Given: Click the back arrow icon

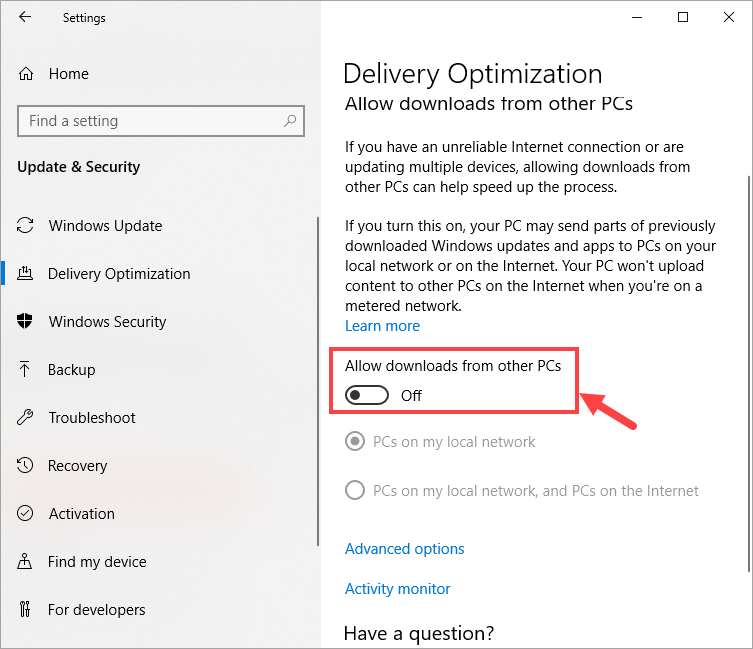Looking at the screenshot, I should pos(25,17).
